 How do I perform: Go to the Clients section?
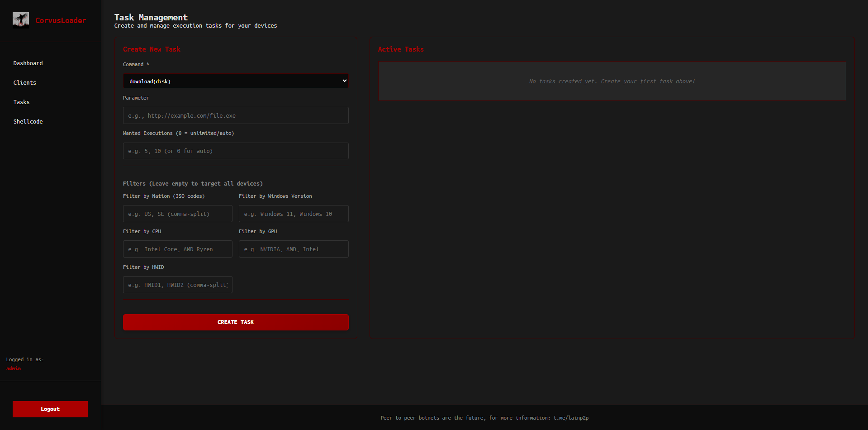[25, 83]
